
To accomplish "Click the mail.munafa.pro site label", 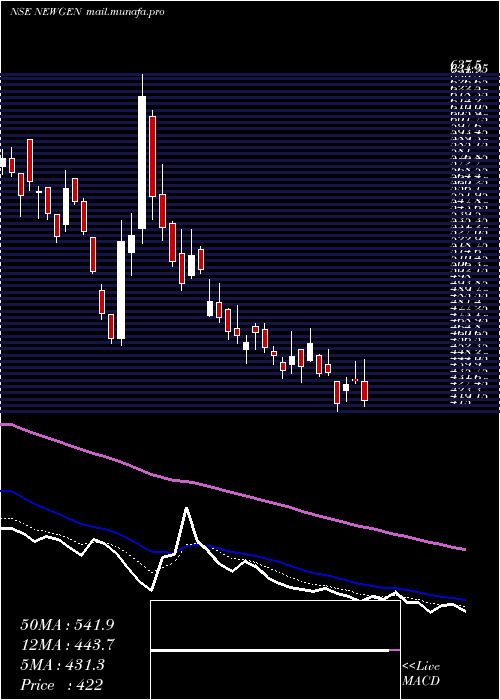I will point(125,12).
